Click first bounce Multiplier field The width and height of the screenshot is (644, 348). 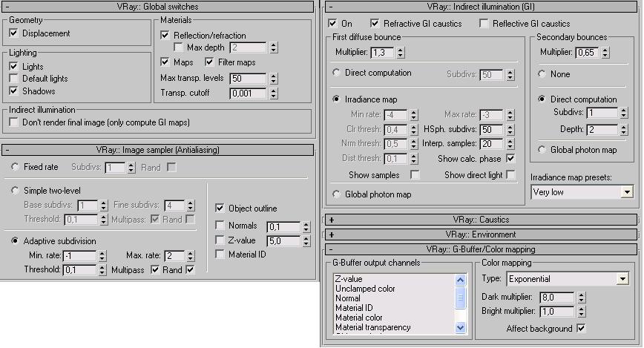click(382, 53)
